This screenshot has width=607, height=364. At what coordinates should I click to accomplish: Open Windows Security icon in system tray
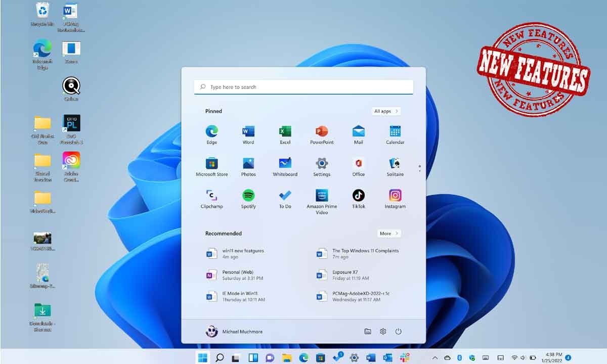pyautogui.click(x=472, y=358)
